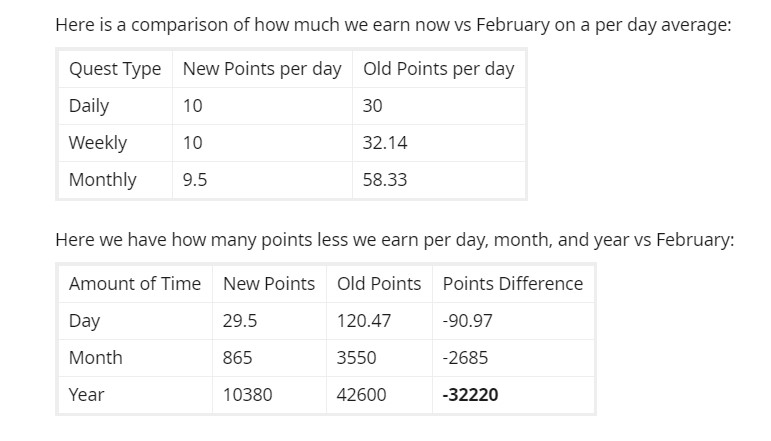Select the "Monthly" quest type cell
Image resolution: width=771 pixels, height=441 pixels.
[x=103, y=180]
